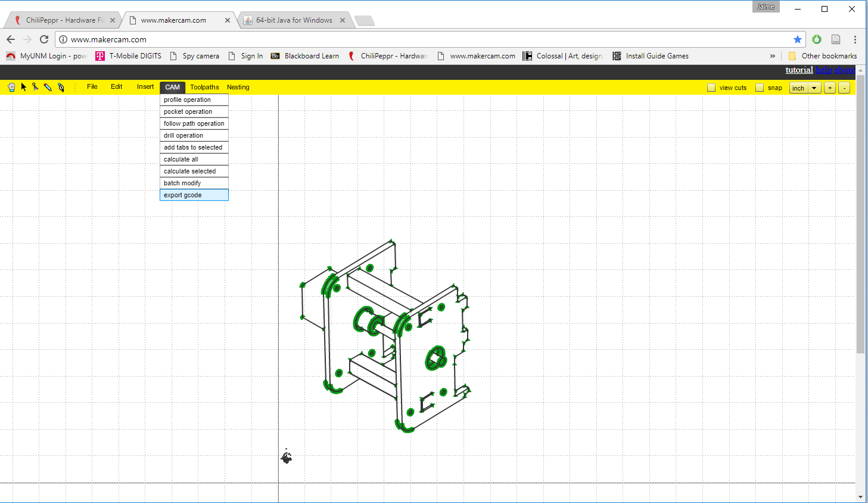
Task: Open a new browser tab
Action: [x=365, y=21]
